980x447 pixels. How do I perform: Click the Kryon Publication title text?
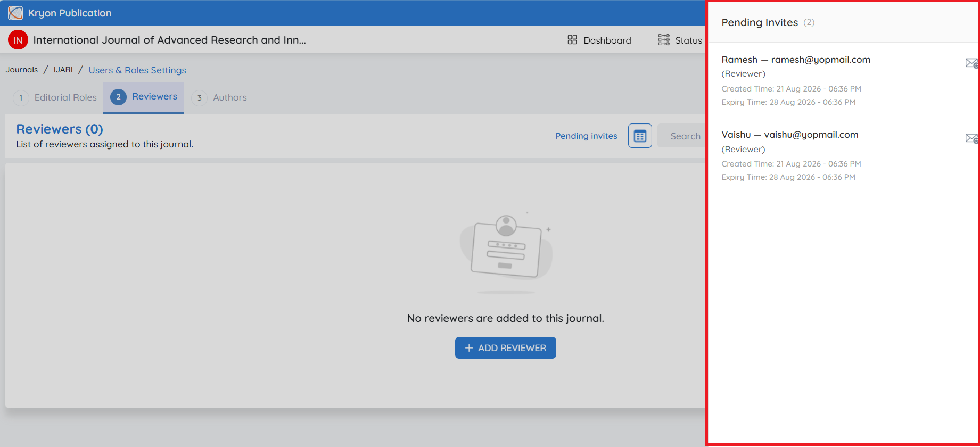point(70,13)
